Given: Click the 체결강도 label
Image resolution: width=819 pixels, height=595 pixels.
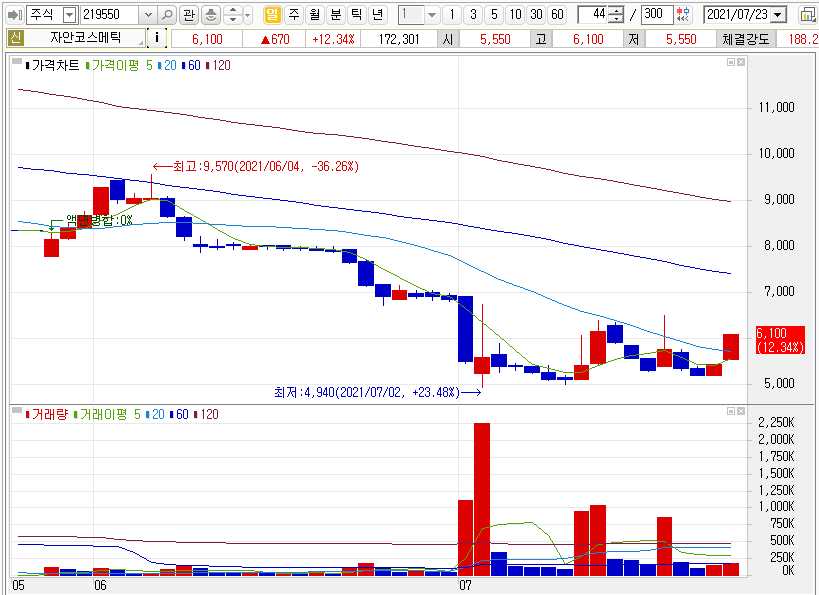Looking at the screenshot, I should 745,39.
